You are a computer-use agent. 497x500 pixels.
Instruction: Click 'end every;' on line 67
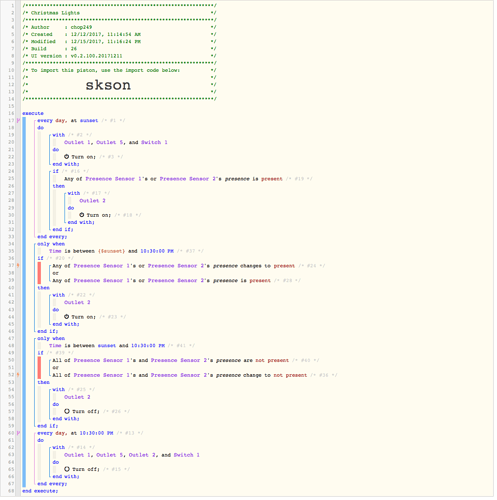(52, 484)
